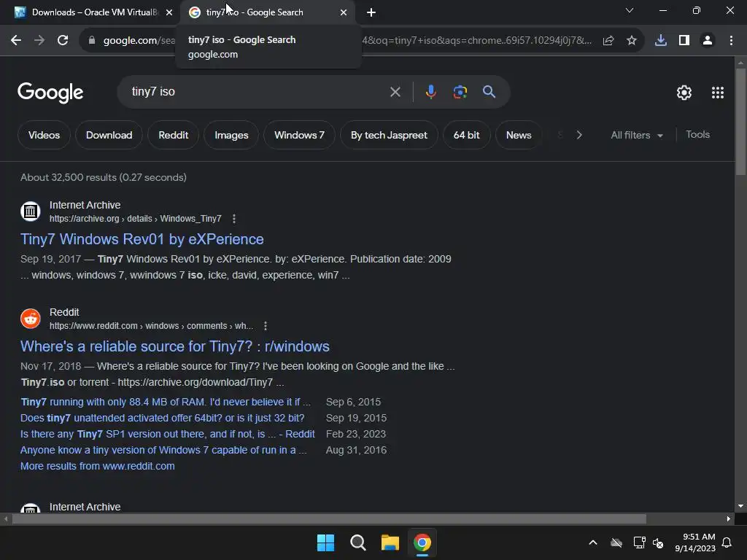Click the horizontal scrollbar thumb

(x=329, y=518)
